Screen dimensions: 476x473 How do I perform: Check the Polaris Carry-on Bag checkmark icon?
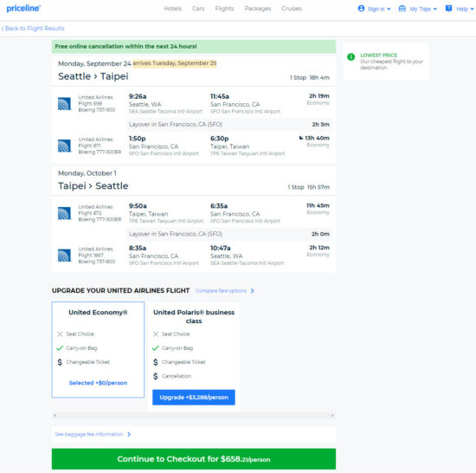click(156, 348)
